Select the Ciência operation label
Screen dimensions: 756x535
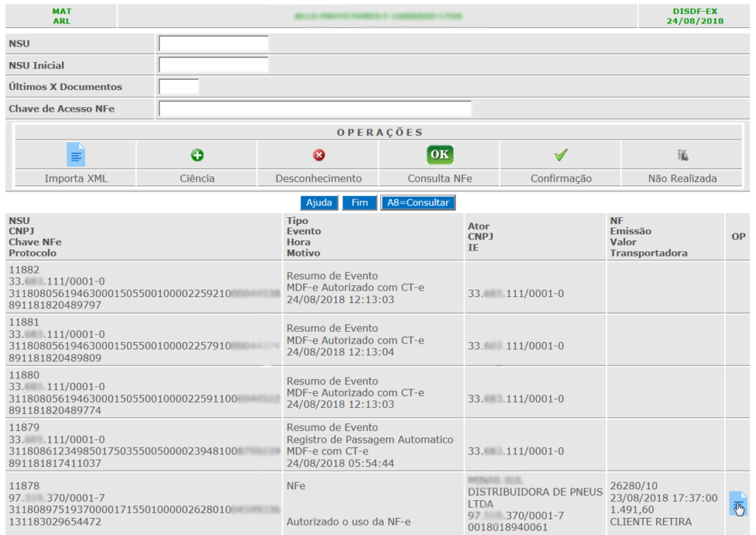click(197, 178)
